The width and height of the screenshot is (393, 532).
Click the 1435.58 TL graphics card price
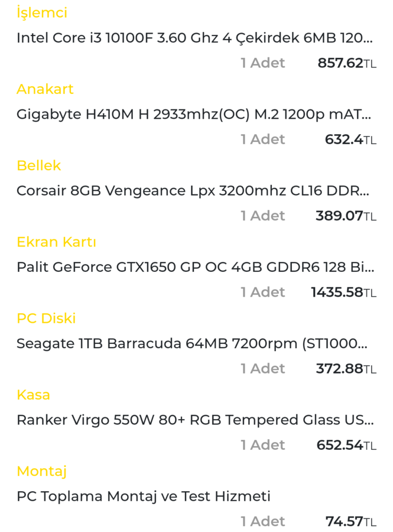coord(343,293)
